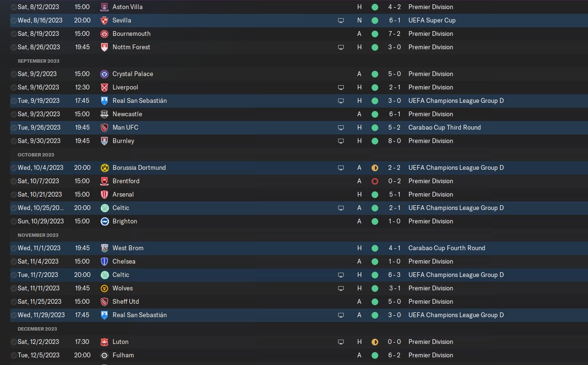Click TV icon on Liverpool fixture row
The width and height of the screenshot is (588, 365).
[341, 88]
